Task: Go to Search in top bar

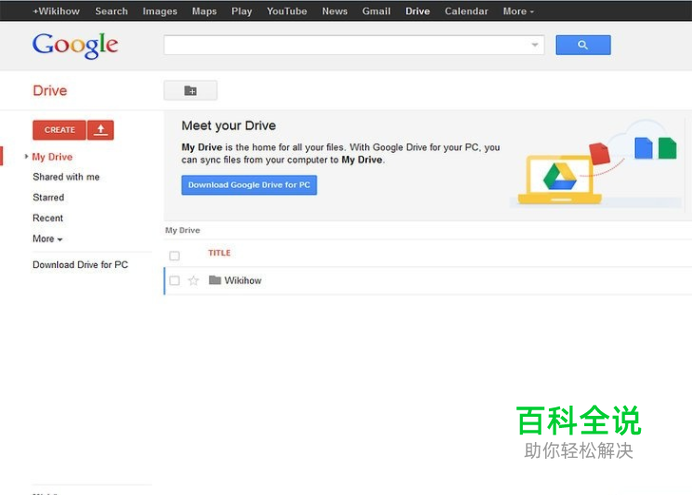Action: (x=111, y=11)
